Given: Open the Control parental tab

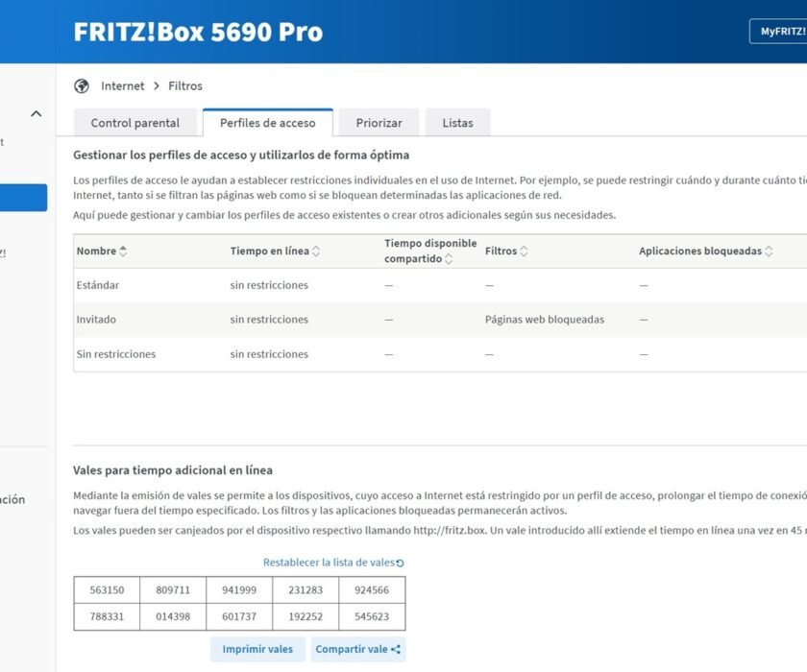Looking at the screenshot, I should pos(135,123).
